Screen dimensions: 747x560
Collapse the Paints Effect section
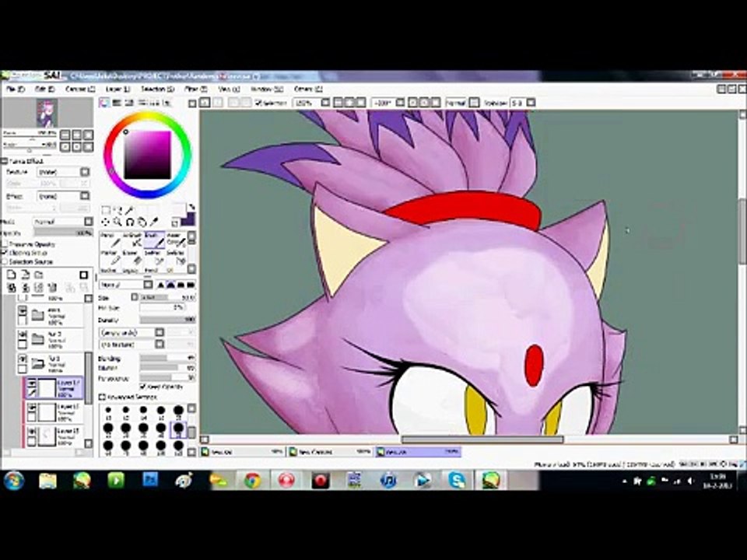tap(5, 162)
